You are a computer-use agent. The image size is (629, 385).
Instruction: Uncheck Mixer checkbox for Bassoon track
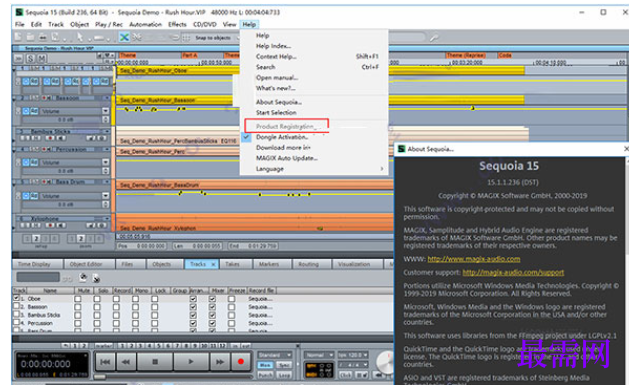[212, 307]
